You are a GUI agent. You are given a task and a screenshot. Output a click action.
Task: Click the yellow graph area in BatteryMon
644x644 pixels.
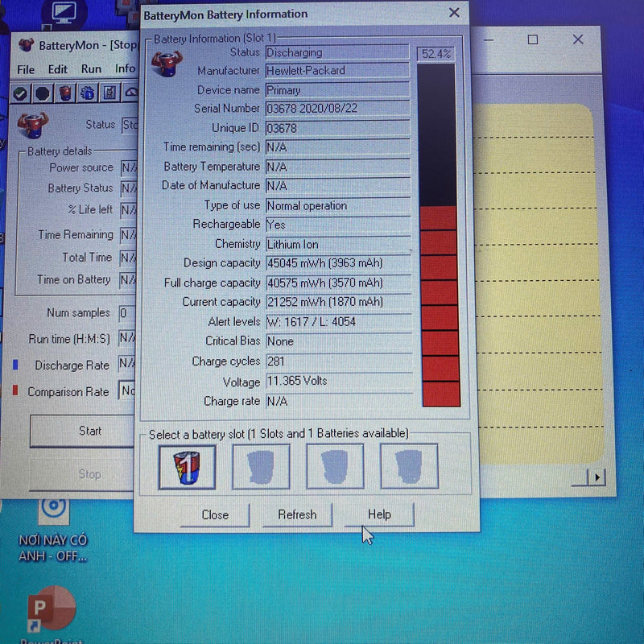[x=538, y=284]
